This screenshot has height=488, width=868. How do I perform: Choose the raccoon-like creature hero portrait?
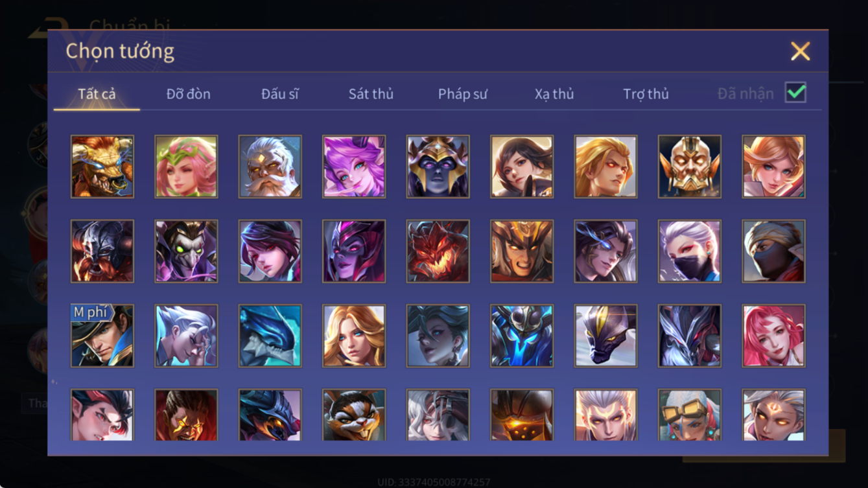click(354, 415)
